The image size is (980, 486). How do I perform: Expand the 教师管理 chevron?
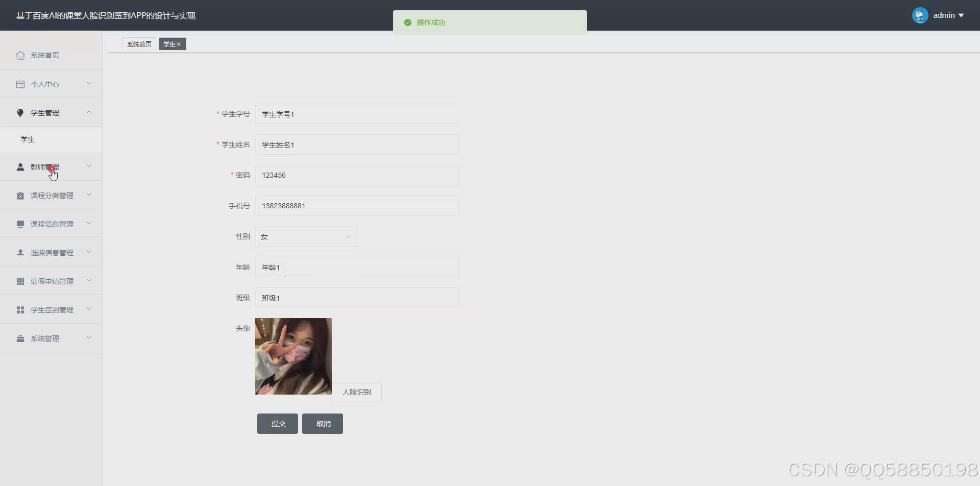(89, 166)
